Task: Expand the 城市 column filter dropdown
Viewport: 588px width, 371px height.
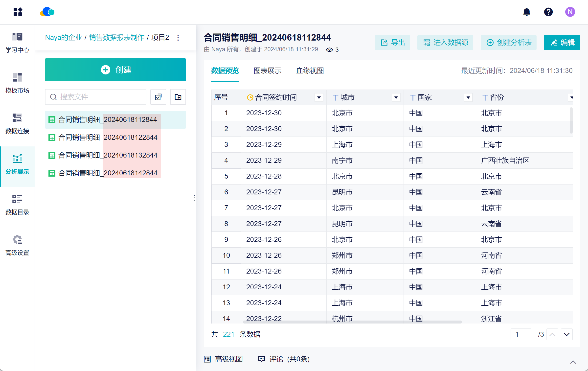Action: pos(396,97)
